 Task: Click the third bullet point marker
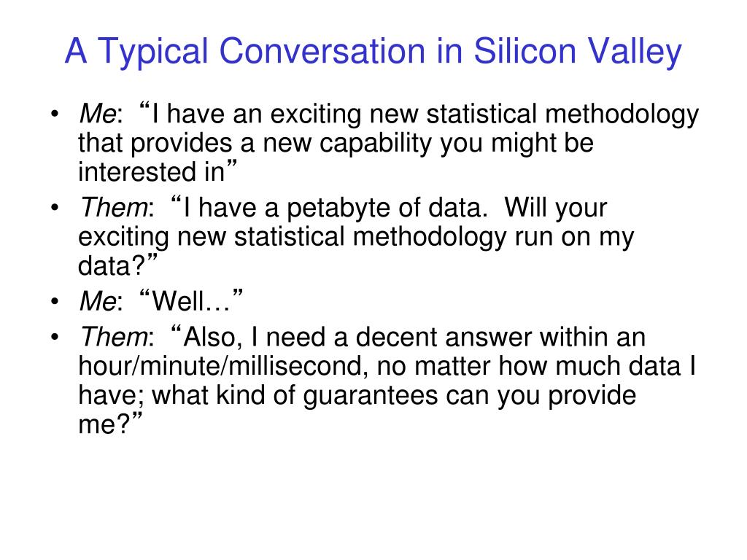(x=55, y=301)
